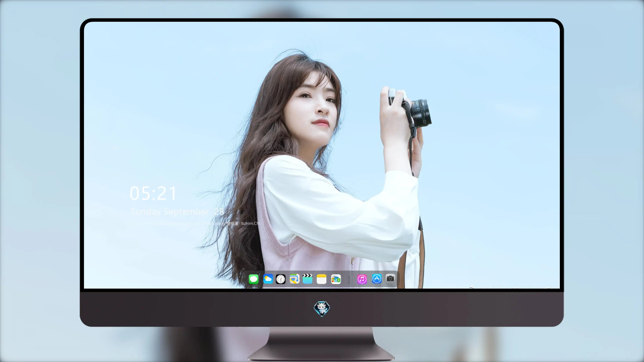Open the photo collage app in the dock
Viewport: 644px width, 362px height.
pyautogui.click(x=336, y=279)
